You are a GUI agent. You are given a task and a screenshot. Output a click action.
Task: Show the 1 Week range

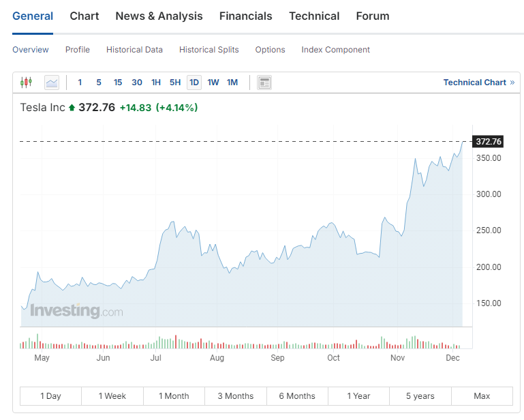click(112, 396)
